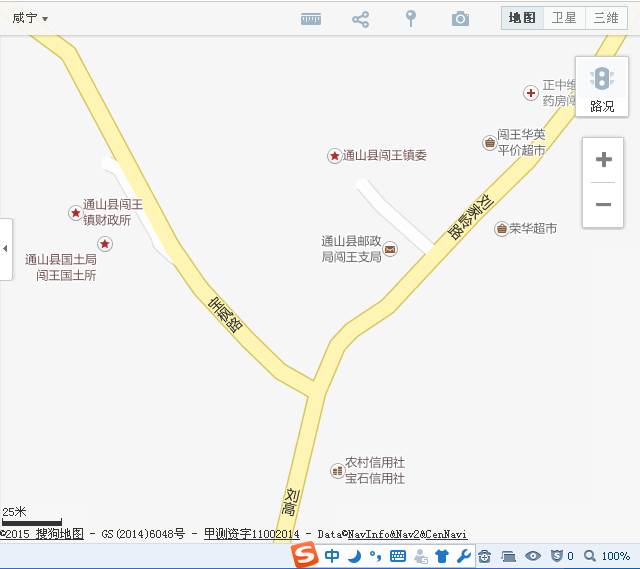Click the 25米 map scale indicator
Viewport: 640px width, 569px height.
pos(32,517)
